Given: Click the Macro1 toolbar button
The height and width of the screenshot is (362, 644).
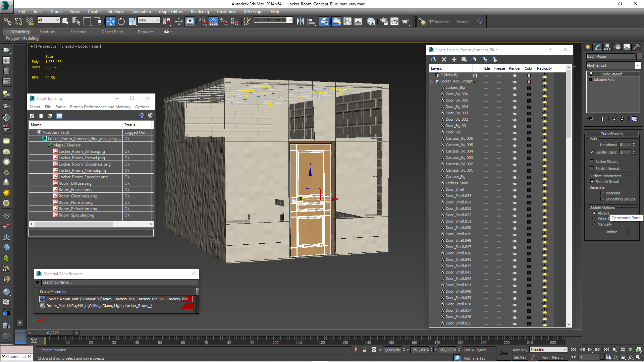Looking at the screenshot, I should tap(462, 22).
